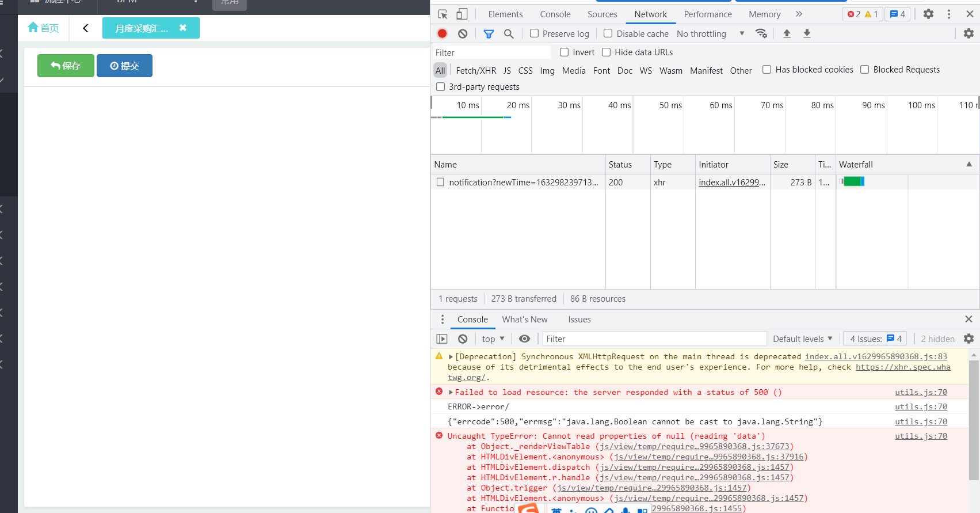Clear the network log
Viewport: 980px width, 513px height.
point(463,33)
